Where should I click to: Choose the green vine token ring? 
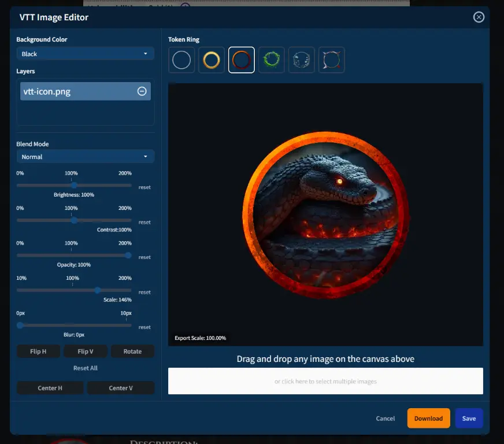272,60
